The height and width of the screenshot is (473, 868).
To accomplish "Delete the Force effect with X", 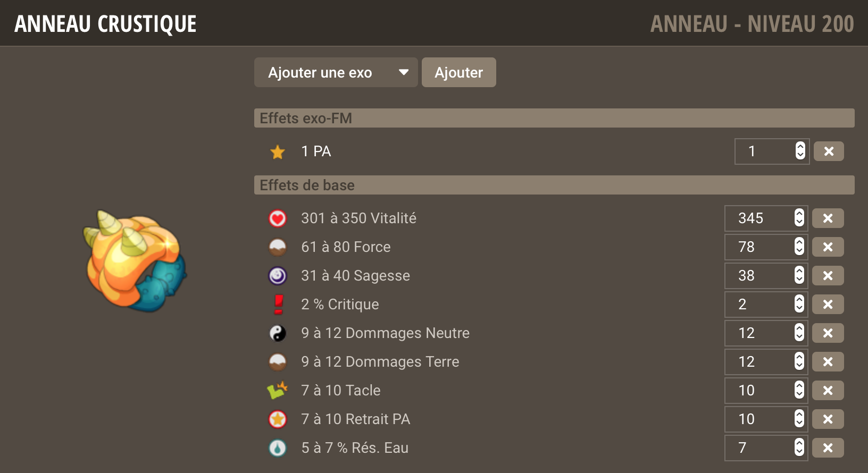I will coord(828,247).
